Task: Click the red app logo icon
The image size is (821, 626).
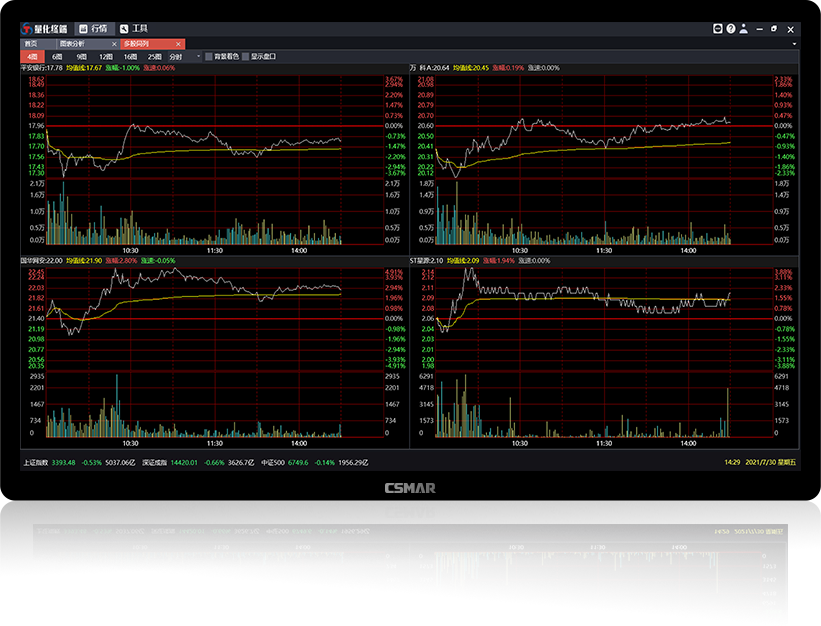Action: [26, 29]
